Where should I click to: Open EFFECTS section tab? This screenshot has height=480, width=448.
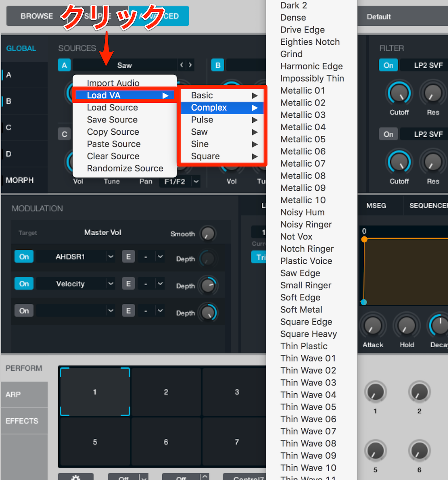(x=24, y=421)
